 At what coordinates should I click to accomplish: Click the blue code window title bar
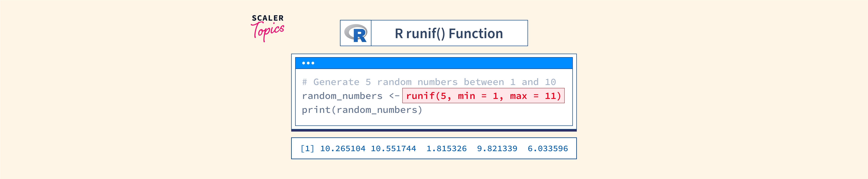(x=438, y=63)
